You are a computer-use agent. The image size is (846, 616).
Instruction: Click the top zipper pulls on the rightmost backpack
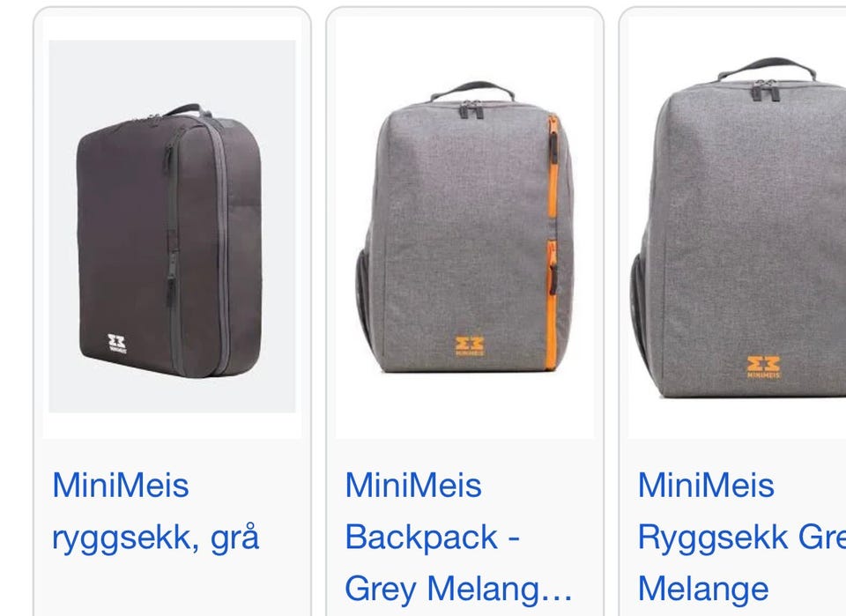coord(766,90)
